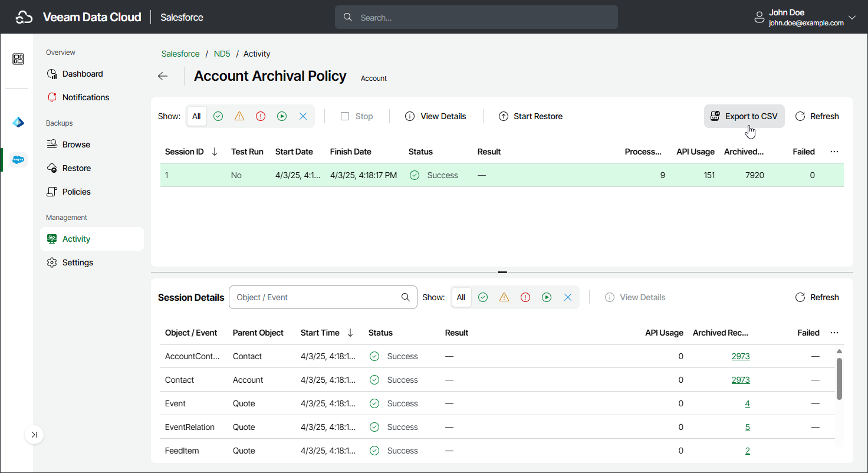Sort sessions by Test Run column
This screenshot has width=868, height=473.
click(x=247, y=152)
